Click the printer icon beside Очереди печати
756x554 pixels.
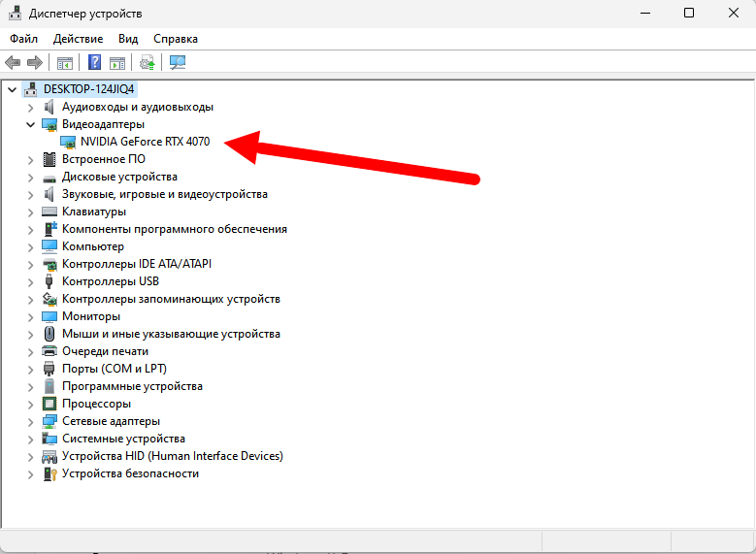pos(49,351)
